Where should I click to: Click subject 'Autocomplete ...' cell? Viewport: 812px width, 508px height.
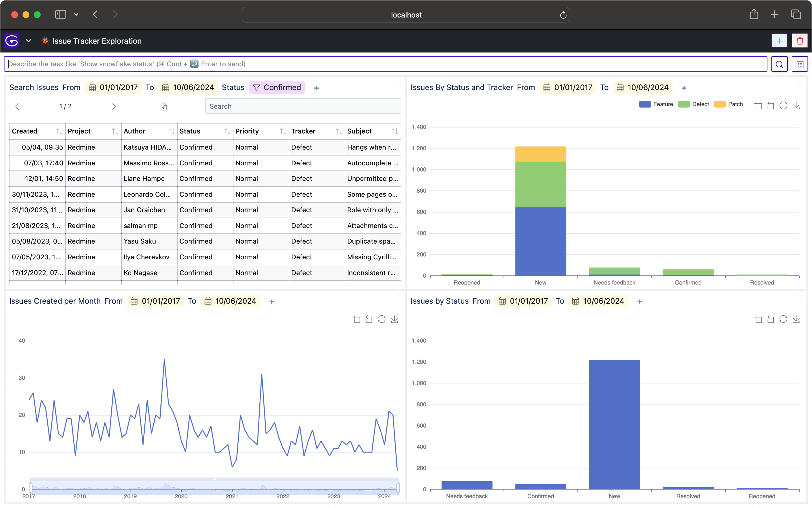373,163
